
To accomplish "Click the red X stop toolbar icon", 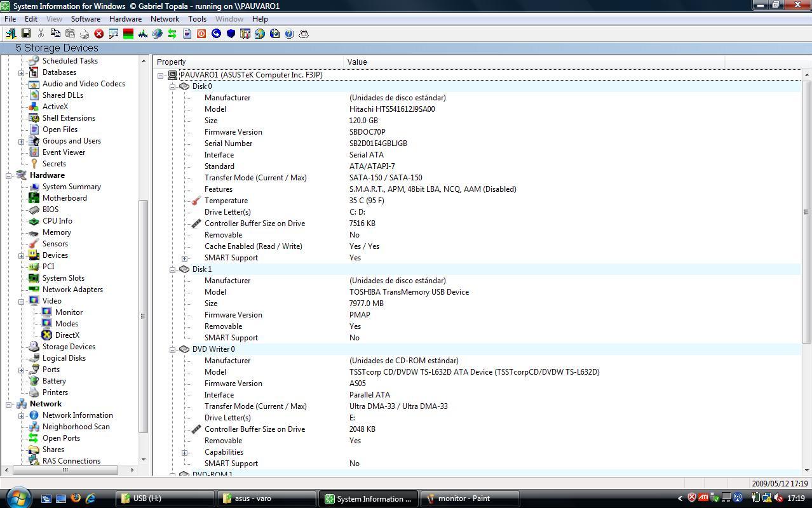I will pos(99,33).
